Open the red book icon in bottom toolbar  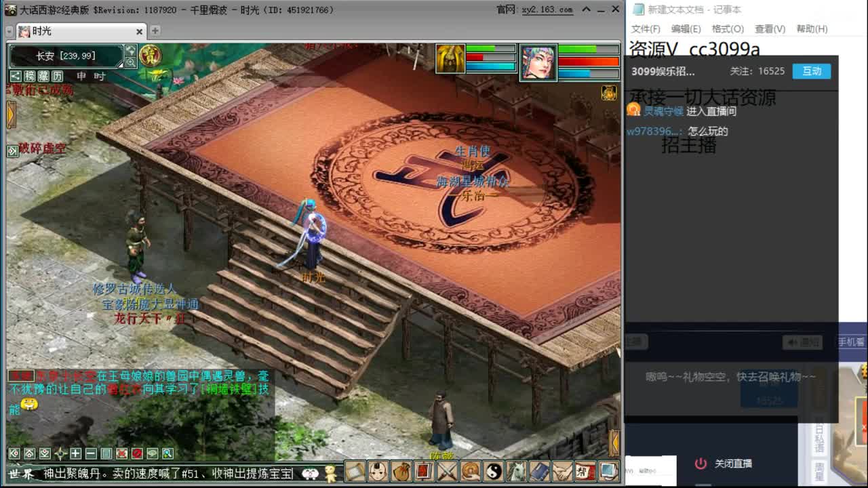(x=425, y=471)
